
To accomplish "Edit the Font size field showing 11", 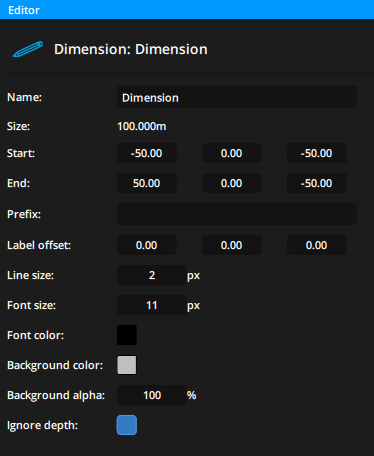I will click(x=152, y=305).
